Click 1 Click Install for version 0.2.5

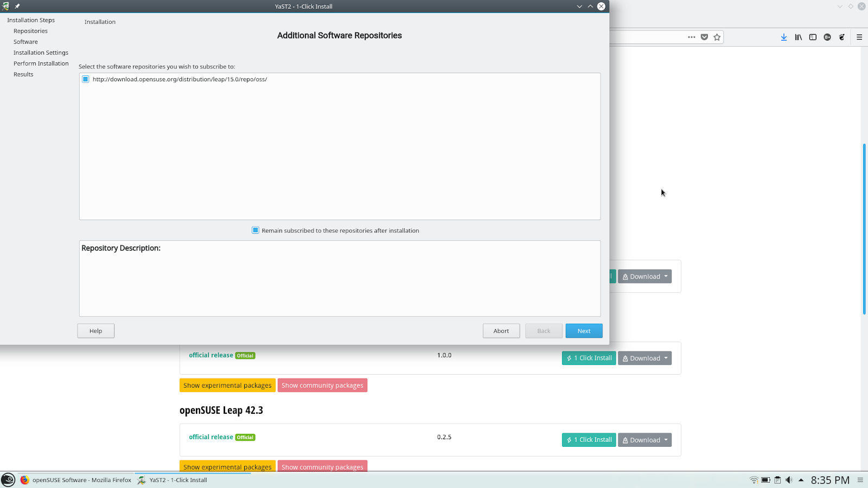click(x=589, y=440)
